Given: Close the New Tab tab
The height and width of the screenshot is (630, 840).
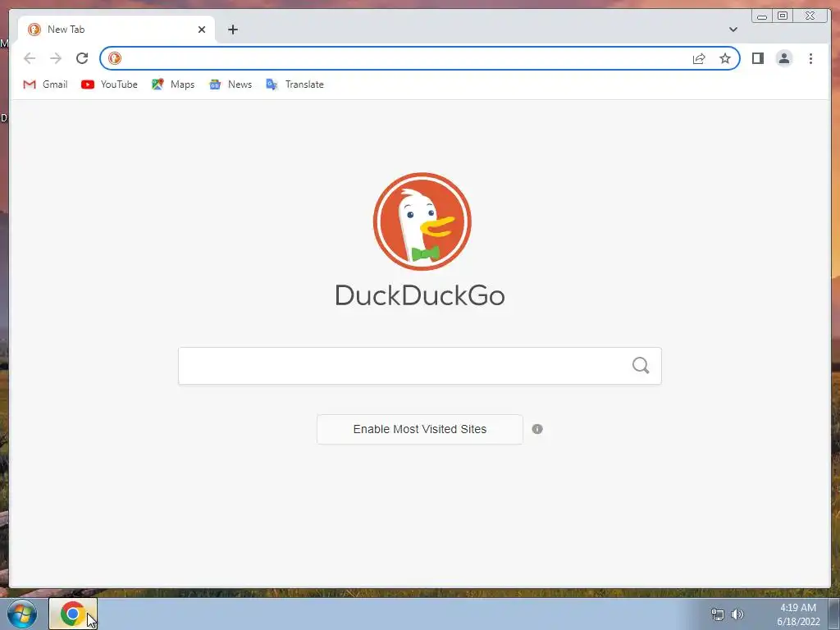Looking at the screenshot, I should [x=202, y=30].
